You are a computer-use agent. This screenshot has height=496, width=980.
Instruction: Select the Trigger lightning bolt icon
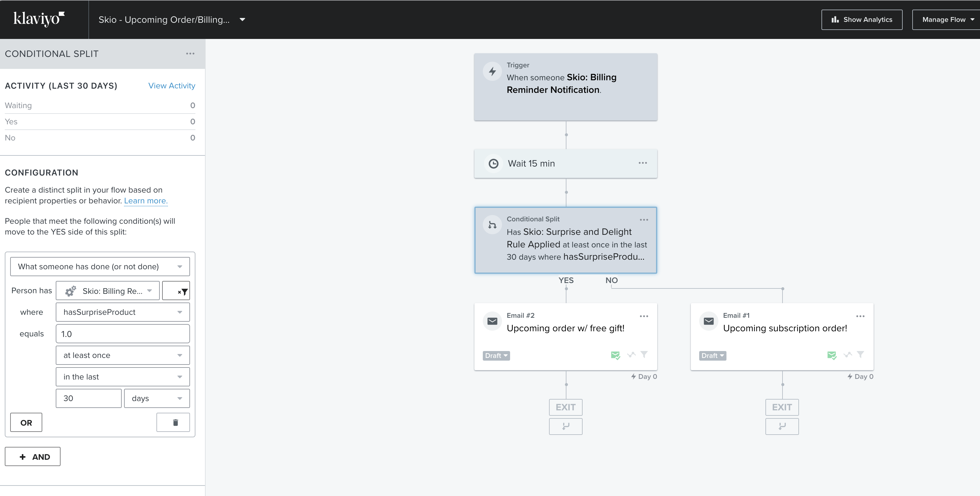[x=492, y=71]
